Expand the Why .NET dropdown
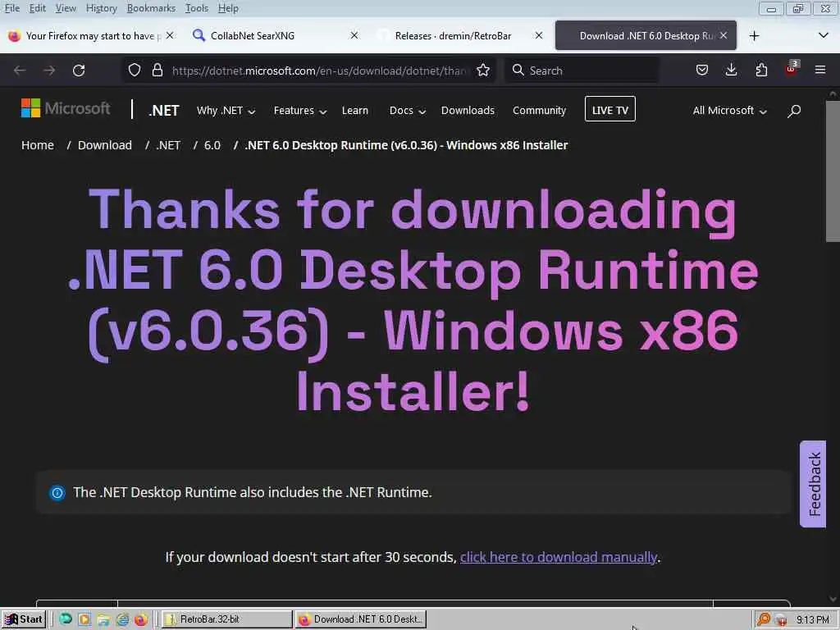This screenshot has width=840, height=630. tap(226, 111)
